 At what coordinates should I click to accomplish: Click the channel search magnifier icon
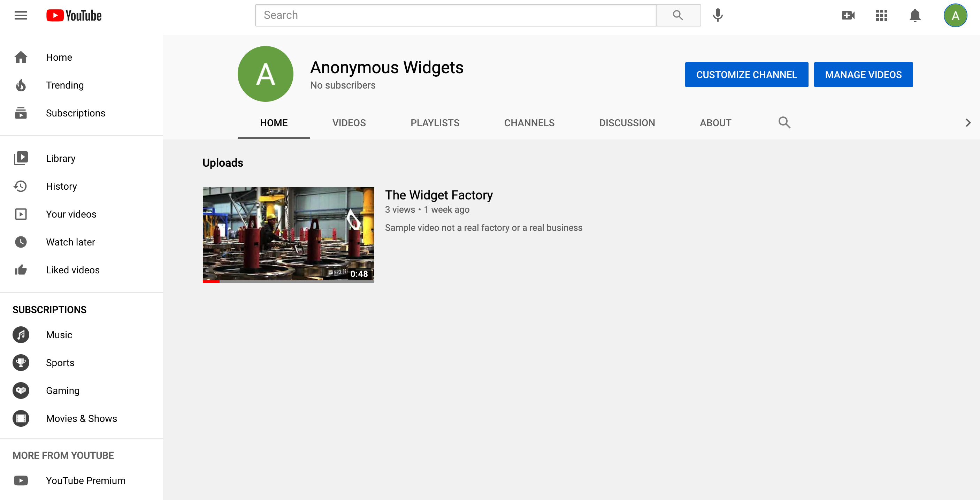784,122
